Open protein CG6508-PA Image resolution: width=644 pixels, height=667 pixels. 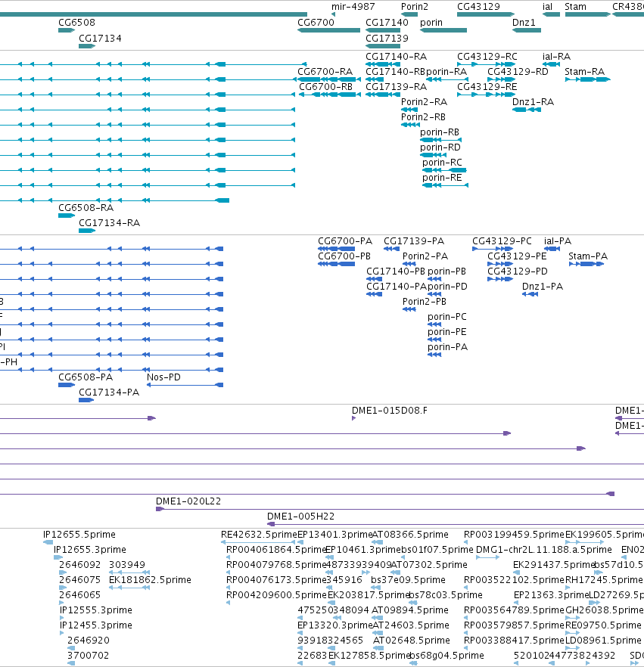pos(67,385)
